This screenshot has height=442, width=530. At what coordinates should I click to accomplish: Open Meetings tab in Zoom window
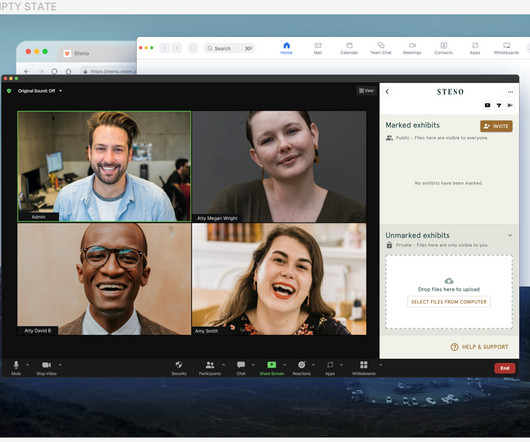click(412, 48)
